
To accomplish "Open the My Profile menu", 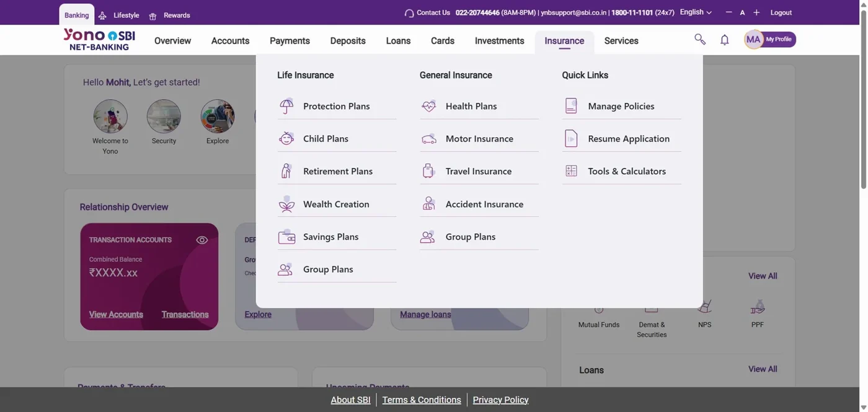I will (770, 40).
